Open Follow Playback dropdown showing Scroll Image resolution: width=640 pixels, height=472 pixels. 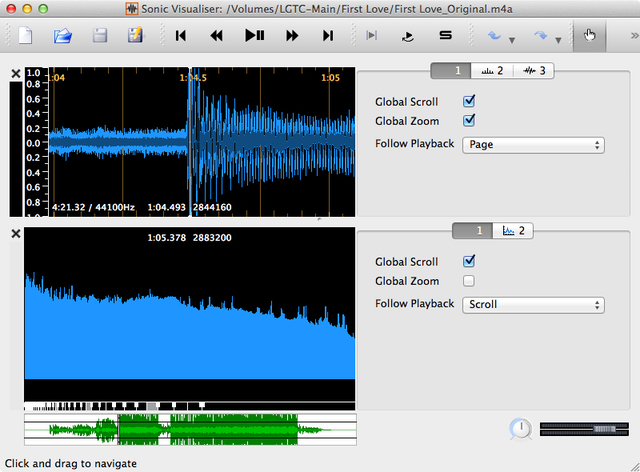click(533, 304)
